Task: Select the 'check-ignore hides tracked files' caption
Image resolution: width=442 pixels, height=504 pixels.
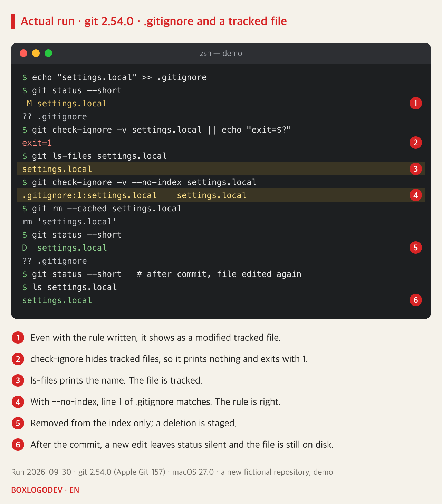Action: [x=169, y=359]
